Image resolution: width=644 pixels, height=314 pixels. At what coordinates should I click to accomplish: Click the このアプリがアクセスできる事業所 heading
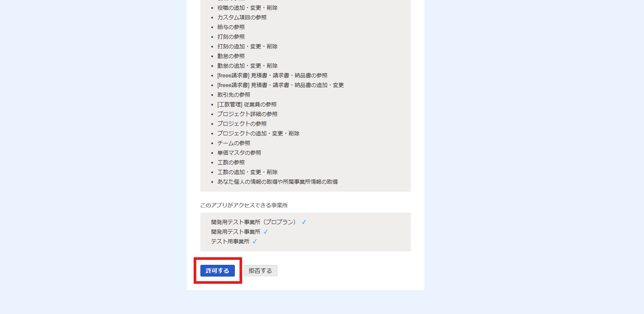pos(244,206)
